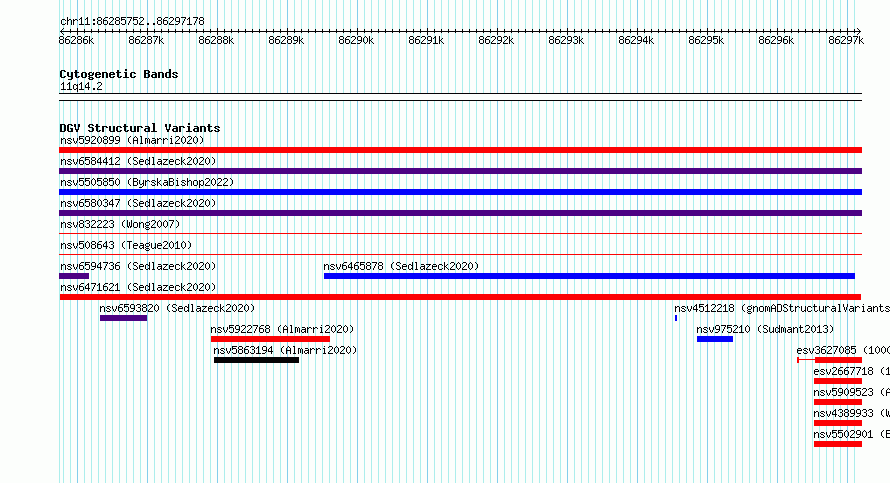Image resolution: width=890 pixels, height=483 pixels.
Task: Open nsv6593820 (Sedlazeck2020) label
Action: (x=177, y=308)
